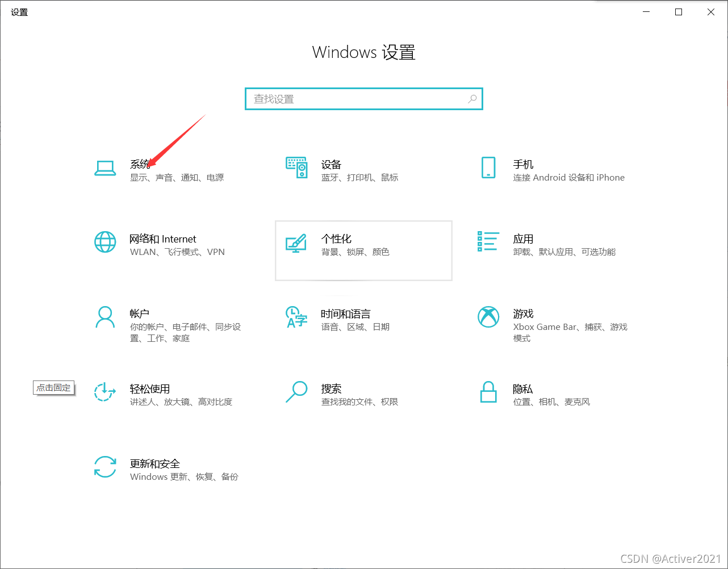
Task: Click the 查找我的文件、权限 description
Action: pos(360,402)
